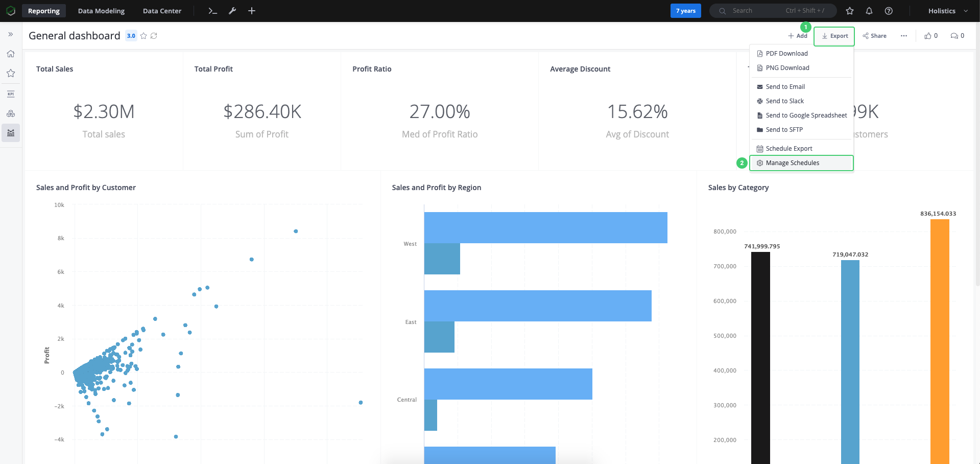Screen dimensions: 980x464
Task: Open the more options ellipsis menu
Action: tap(904, 36)
